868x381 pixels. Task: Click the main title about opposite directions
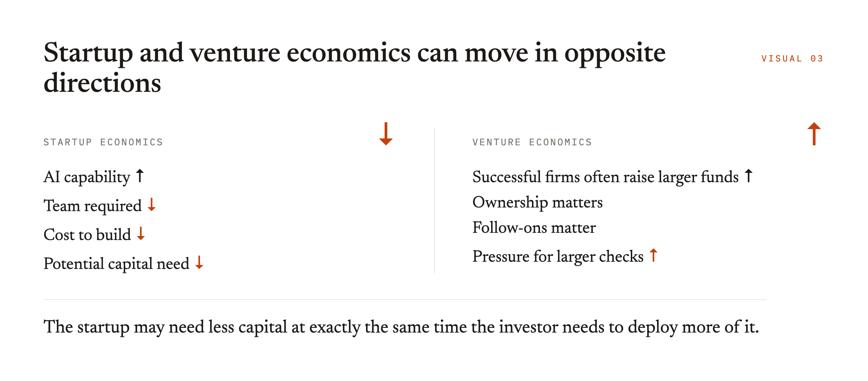[x=354, y=68]
